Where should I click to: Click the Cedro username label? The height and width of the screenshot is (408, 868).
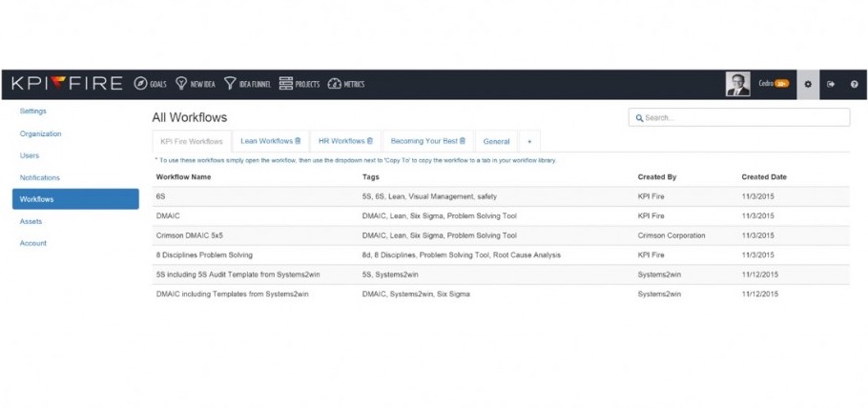[766, 84]
